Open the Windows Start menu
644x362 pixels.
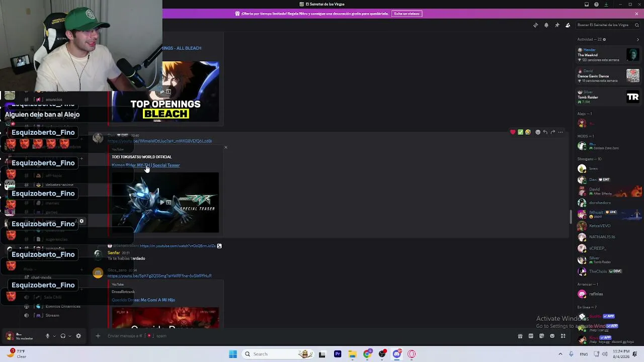[x=233, y=354]
